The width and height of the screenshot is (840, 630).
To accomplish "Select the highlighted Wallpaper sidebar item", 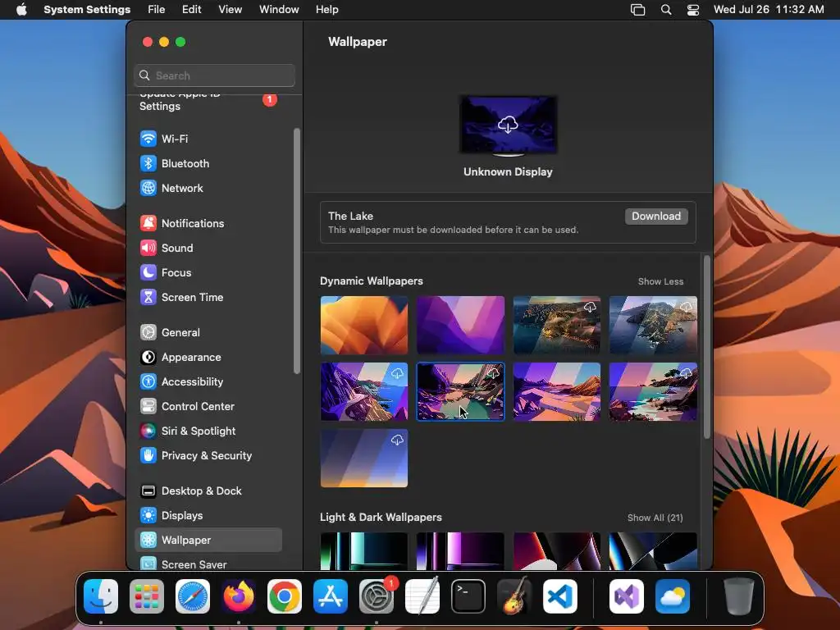I will (x=208, y=540).
